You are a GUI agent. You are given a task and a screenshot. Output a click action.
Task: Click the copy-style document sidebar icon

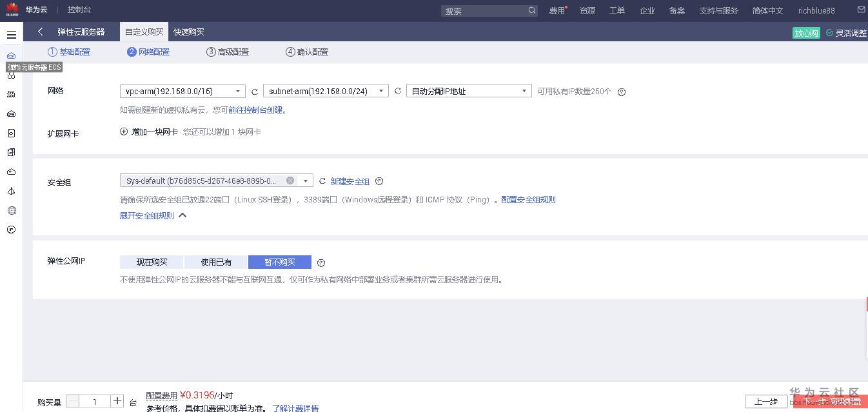(x=11, y=152)
